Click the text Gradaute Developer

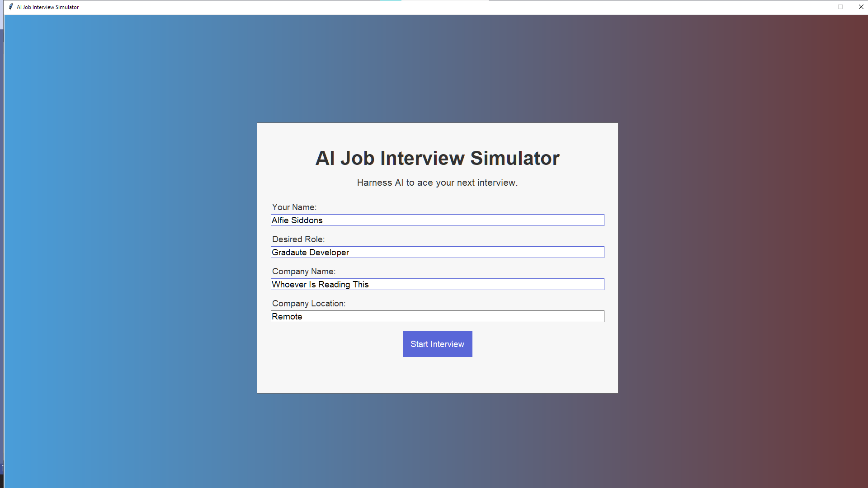(x=310, y=252)
